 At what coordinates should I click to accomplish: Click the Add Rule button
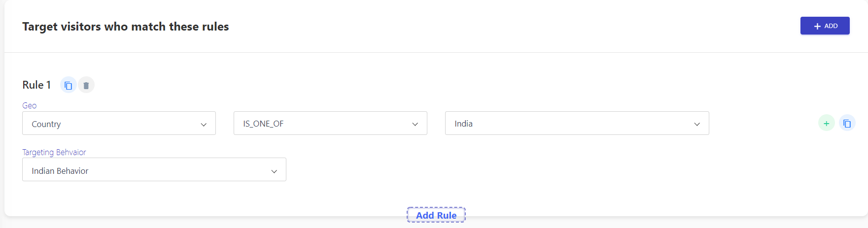436,215
